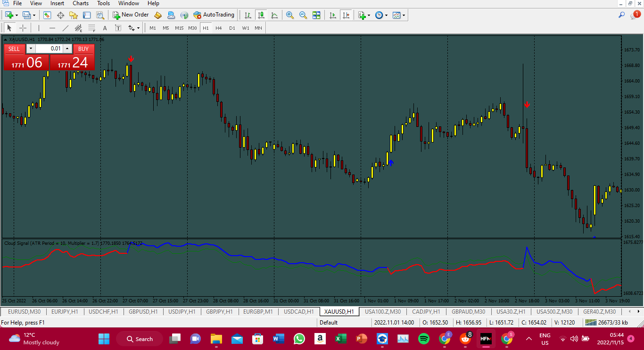Click the SELL button
Screen dimensions: 644x350
point(14,49)
